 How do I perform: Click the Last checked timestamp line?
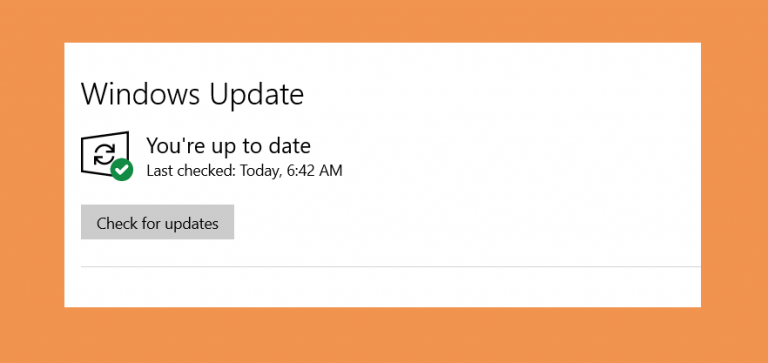244,171
